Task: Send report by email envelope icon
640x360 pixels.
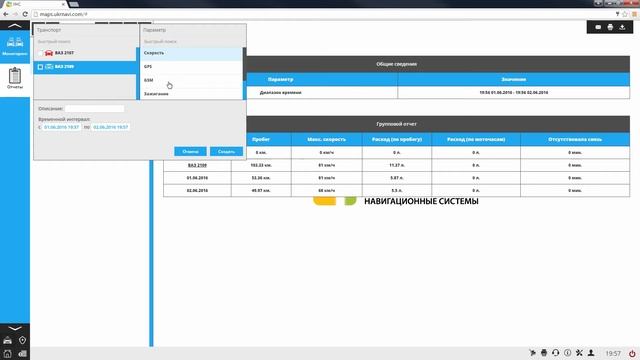Action: [x=598, y=27]
